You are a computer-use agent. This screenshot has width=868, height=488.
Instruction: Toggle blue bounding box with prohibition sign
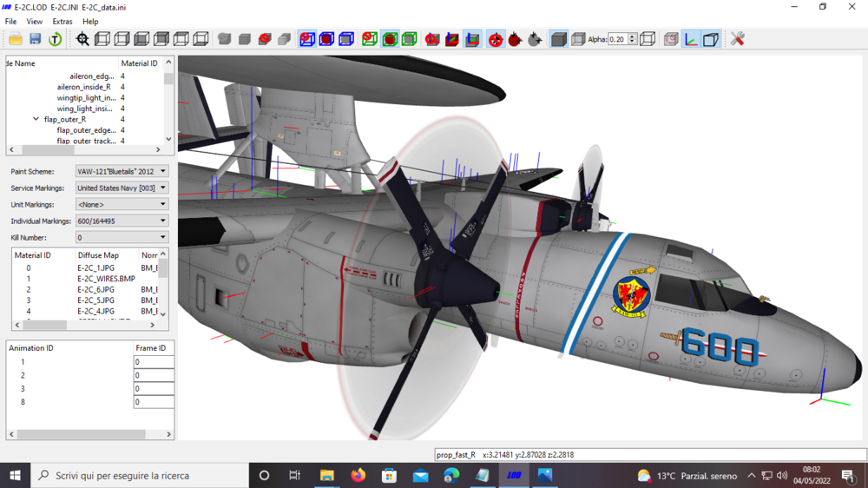click(307, 39)
